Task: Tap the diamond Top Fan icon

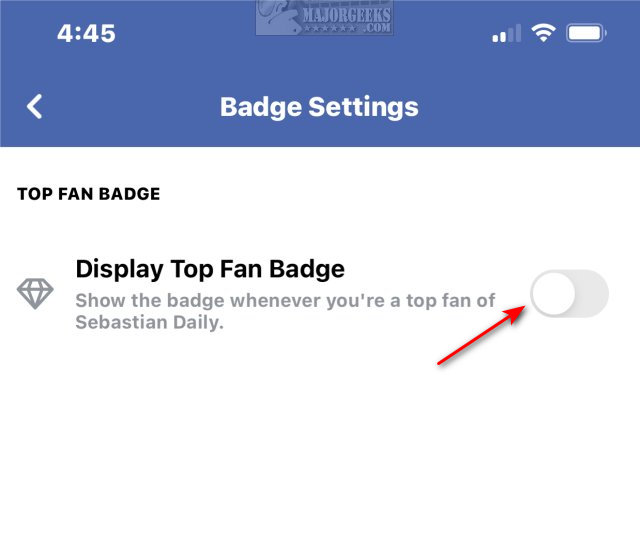Action: click(35, 294)
